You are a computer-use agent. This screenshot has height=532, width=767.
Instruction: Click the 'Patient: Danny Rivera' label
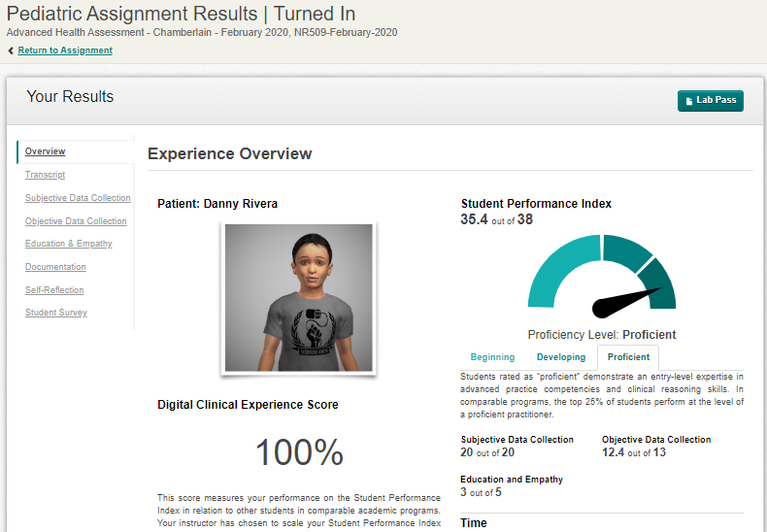coord(217,204)
